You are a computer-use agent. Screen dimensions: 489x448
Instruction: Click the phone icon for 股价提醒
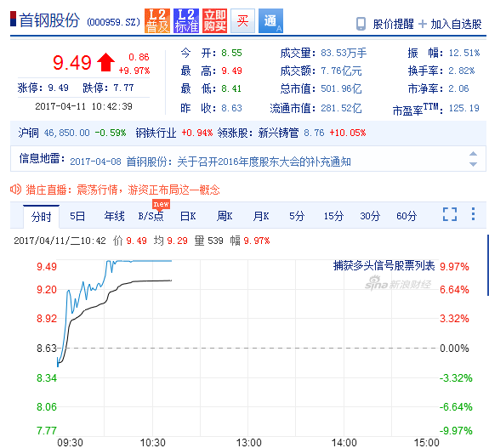click(x=361, y=24)
